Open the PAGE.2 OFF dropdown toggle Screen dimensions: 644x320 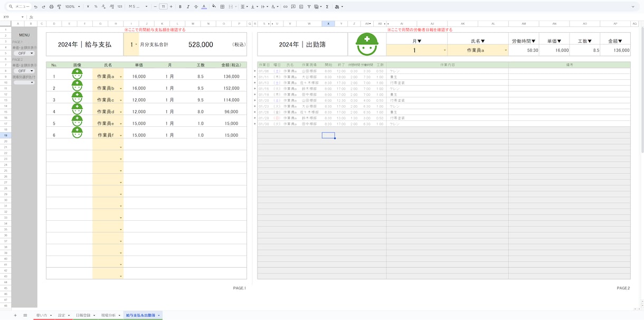click(x=24, y=71)
